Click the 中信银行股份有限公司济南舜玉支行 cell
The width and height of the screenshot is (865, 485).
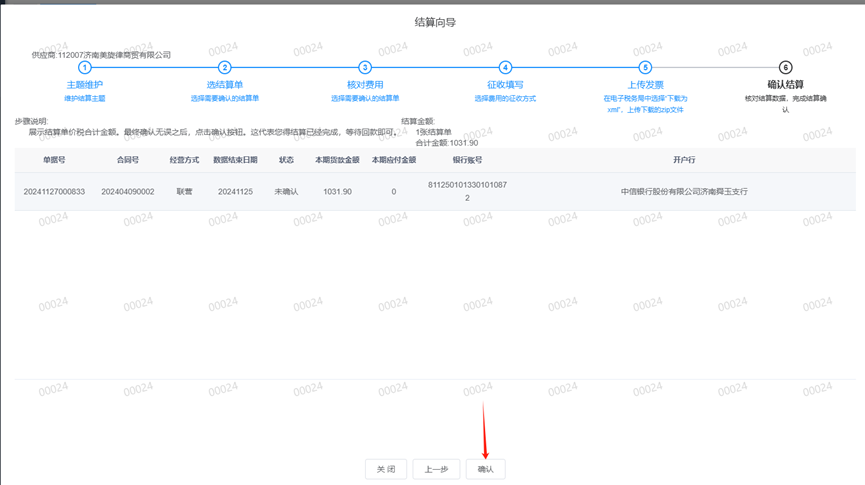click(x=684, y=191)
